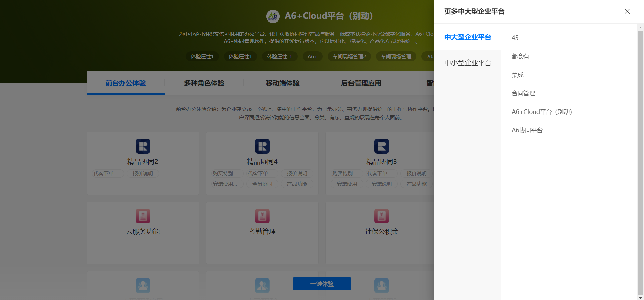This screenshot has width=644, height=300.
Task: Click the A6+ tag
Action: click(312, 56)
